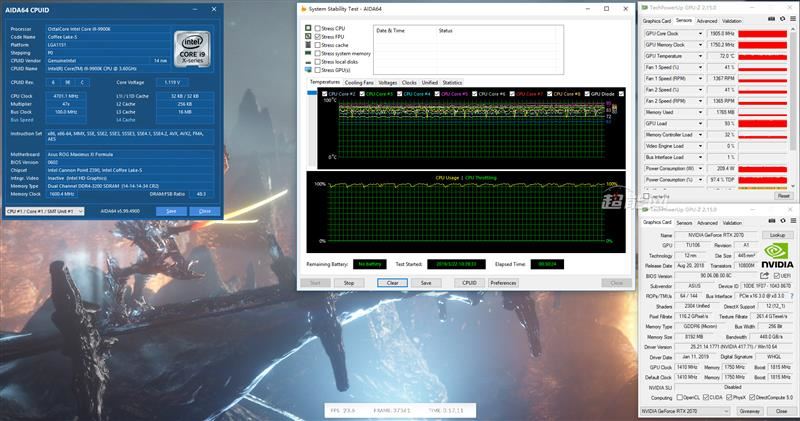
Task: Click the disk icon beside Stress local disks
Action: click(x=308, y=61)
